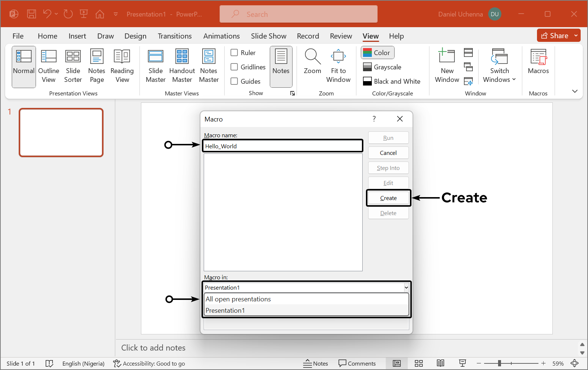Click the Macro name input field
Viewport: 588px width, 370px height.
[282, 146]
